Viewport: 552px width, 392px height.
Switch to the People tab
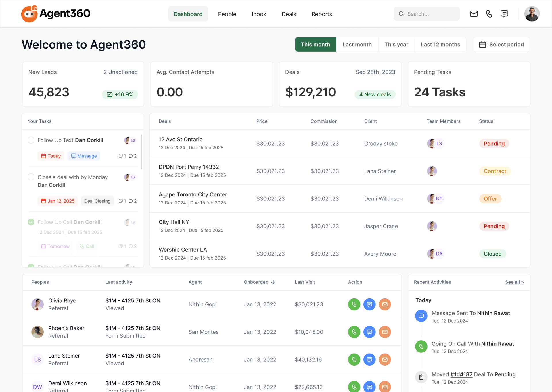[x=227, y=14]
